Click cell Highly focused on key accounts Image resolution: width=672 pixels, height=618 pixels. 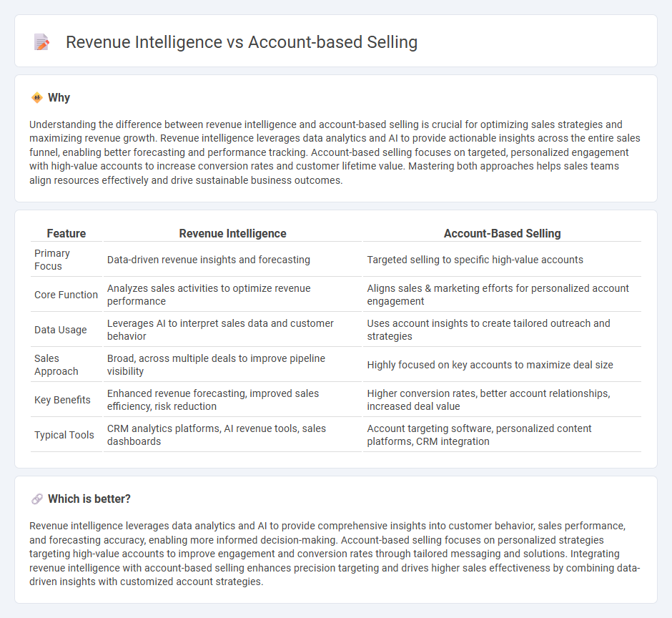click(503, 365)
